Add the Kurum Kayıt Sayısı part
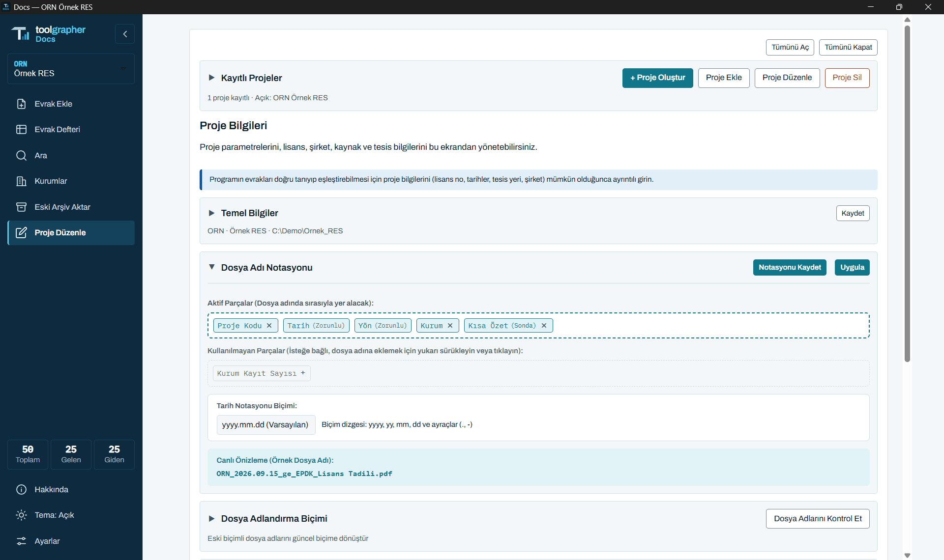Image resolution: width=944 pixels, height=560 pixels. (262, 373)
